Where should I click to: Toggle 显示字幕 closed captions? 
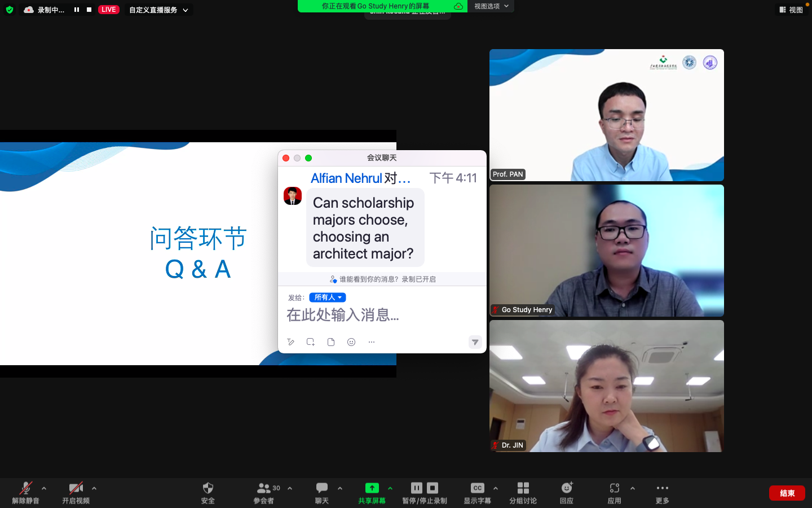(477, 489)
